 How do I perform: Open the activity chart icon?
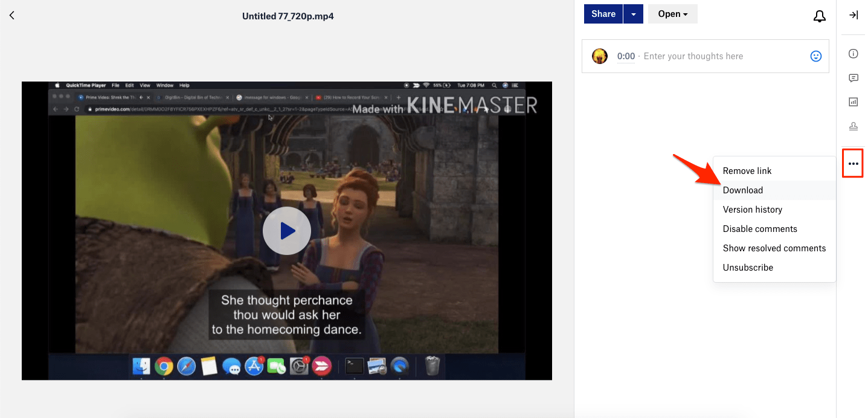(854, 102)
